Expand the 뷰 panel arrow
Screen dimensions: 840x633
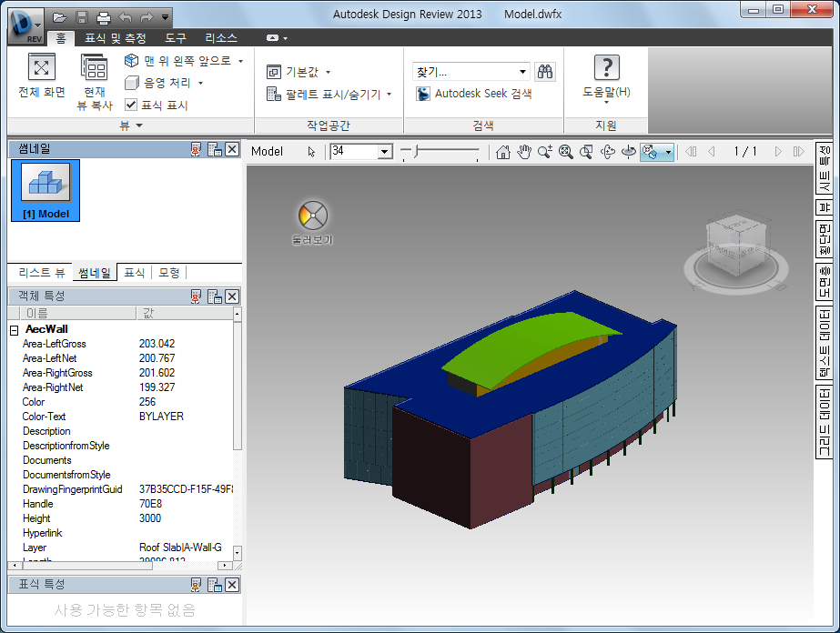coord(139,126)
